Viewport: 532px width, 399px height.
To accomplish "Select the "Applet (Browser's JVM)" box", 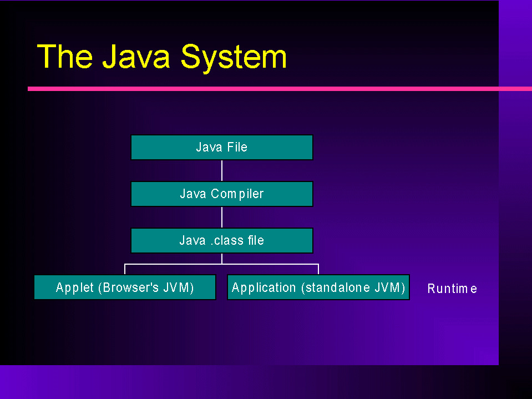I will coord(125,287).
